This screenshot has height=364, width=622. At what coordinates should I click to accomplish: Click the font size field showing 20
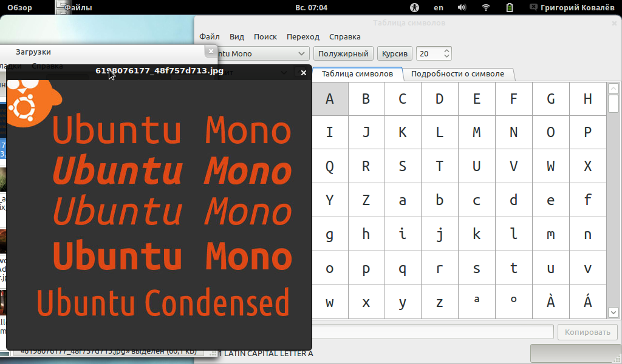coord(429,53)
